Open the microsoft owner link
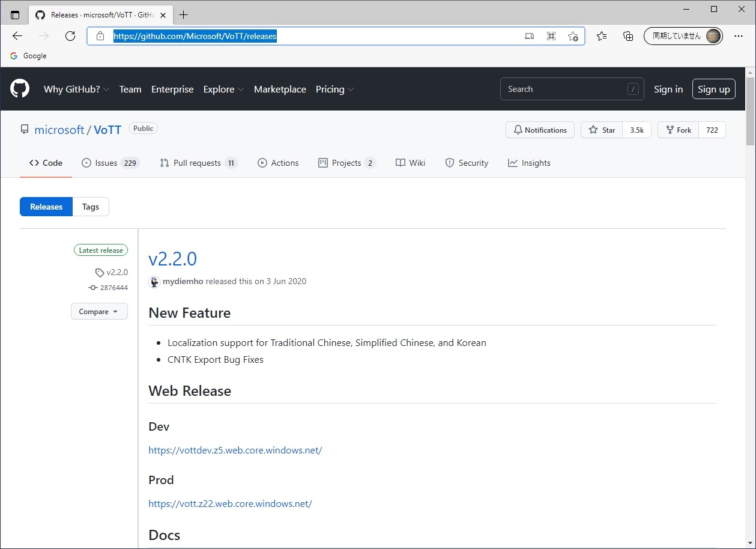 pyautogui.click(x=59, y=130)
